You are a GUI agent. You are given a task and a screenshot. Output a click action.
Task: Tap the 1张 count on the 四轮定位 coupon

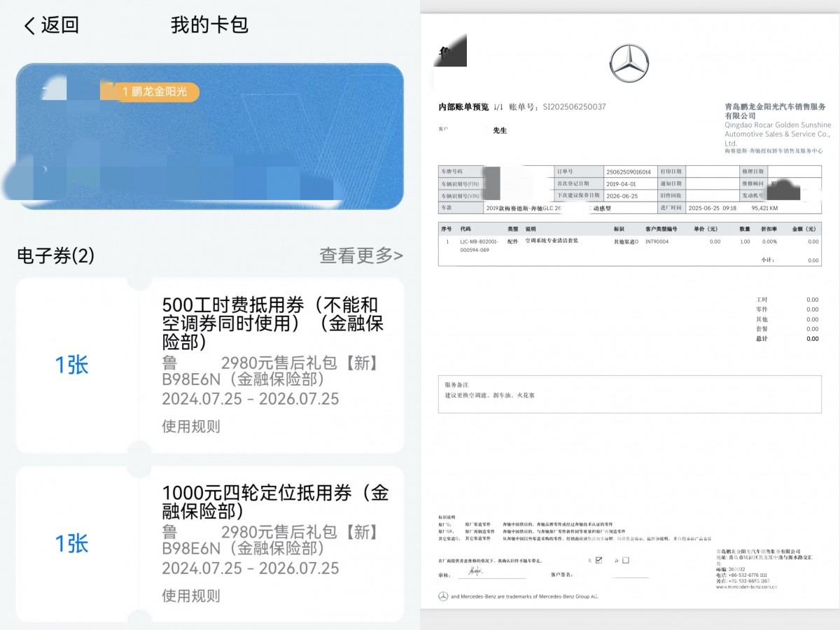[72, 544]
